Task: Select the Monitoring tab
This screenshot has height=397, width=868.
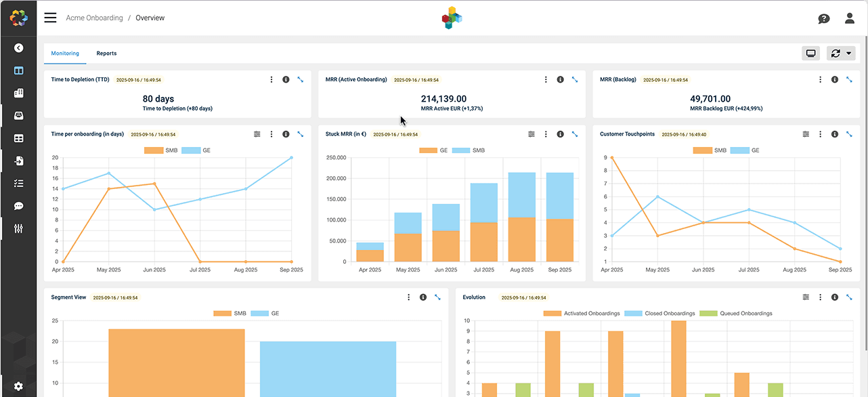Action: (x=65, y=54)
